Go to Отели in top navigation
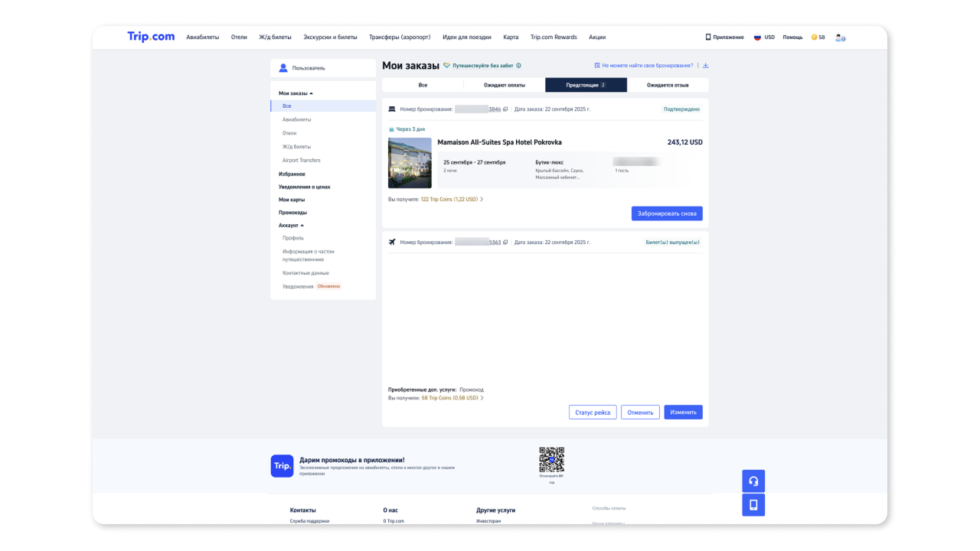980x551 pixels. point(239,37)
